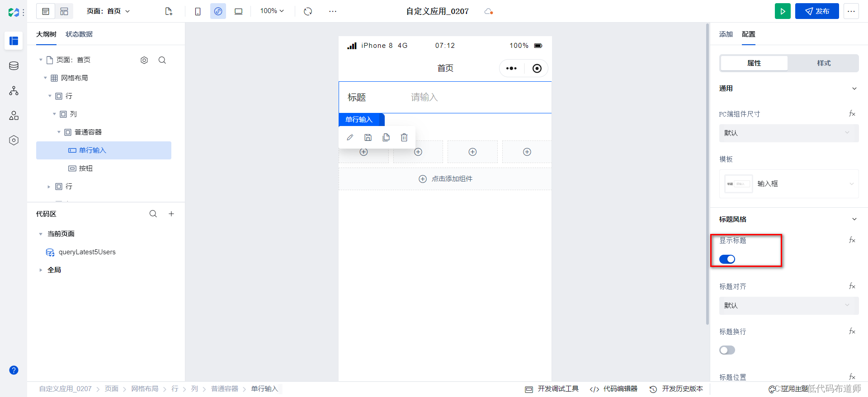Collapse the 网格布局 tree node
868x397 pixels.
point(45,78)
